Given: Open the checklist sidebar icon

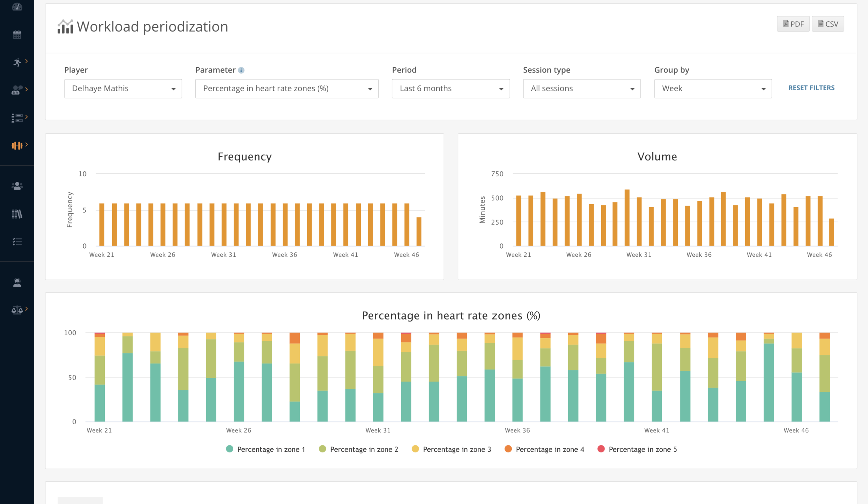Looking at the screenshot, I should (x=17, y=241).
